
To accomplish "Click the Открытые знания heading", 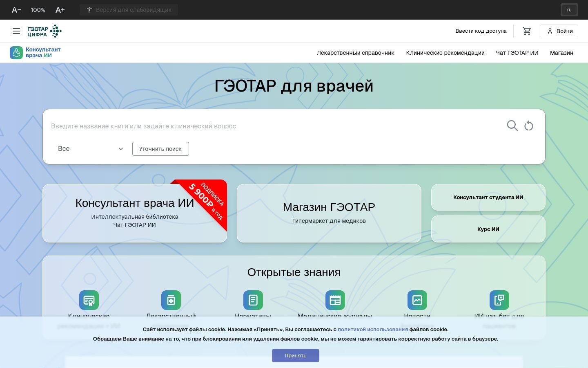I will 294,272.
